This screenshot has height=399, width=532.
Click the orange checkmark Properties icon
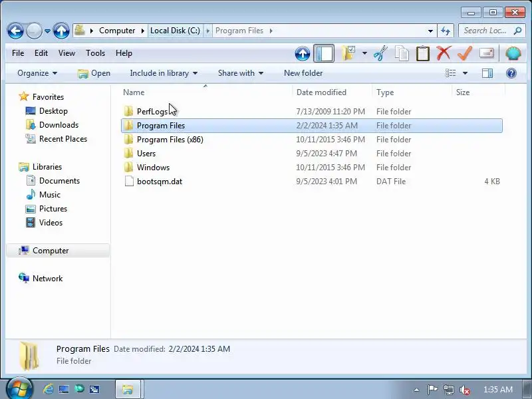[x=465, y=53]
